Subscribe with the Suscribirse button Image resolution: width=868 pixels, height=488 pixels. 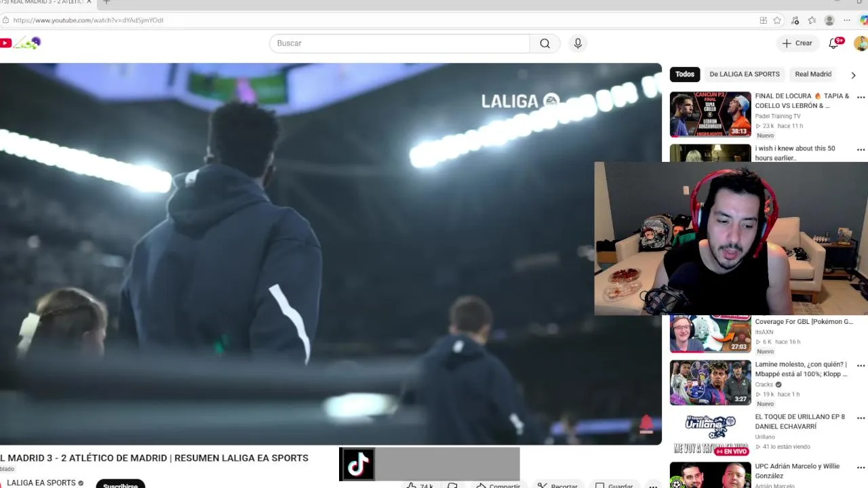[121, 485]
